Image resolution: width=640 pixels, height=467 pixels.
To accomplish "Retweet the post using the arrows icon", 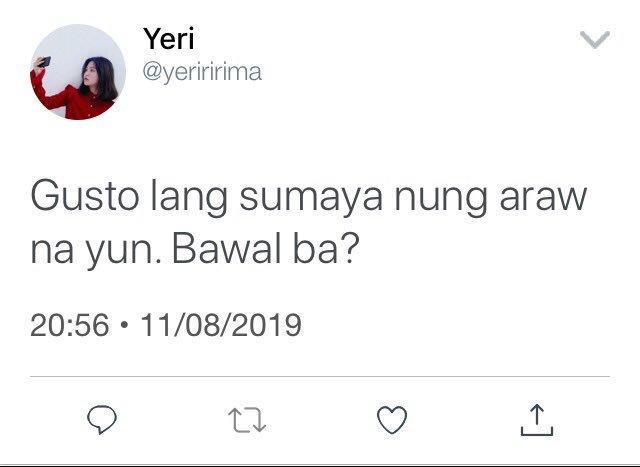I will click(247, 420).
